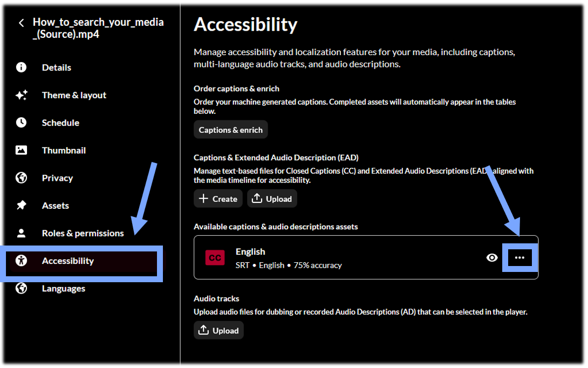Screen dimensions: 588x368
Task: Click the Privacy globe icon
Action: (21, 178)
